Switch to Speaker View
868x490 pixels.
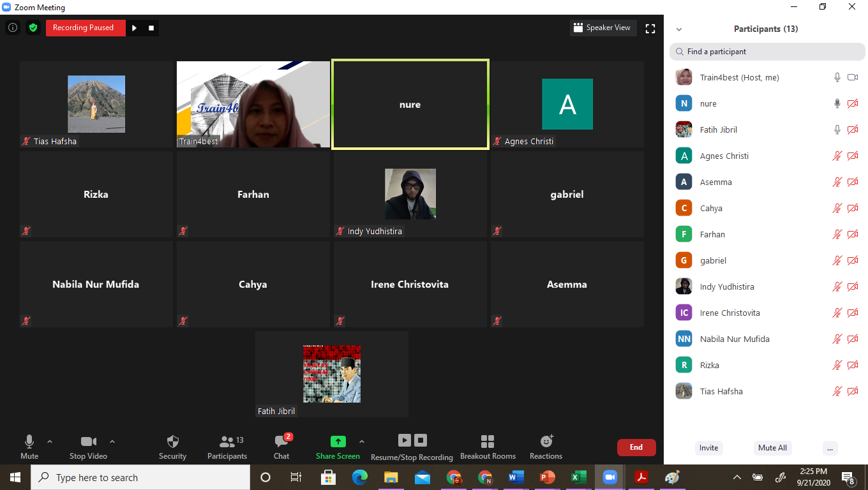click(602, 28)
